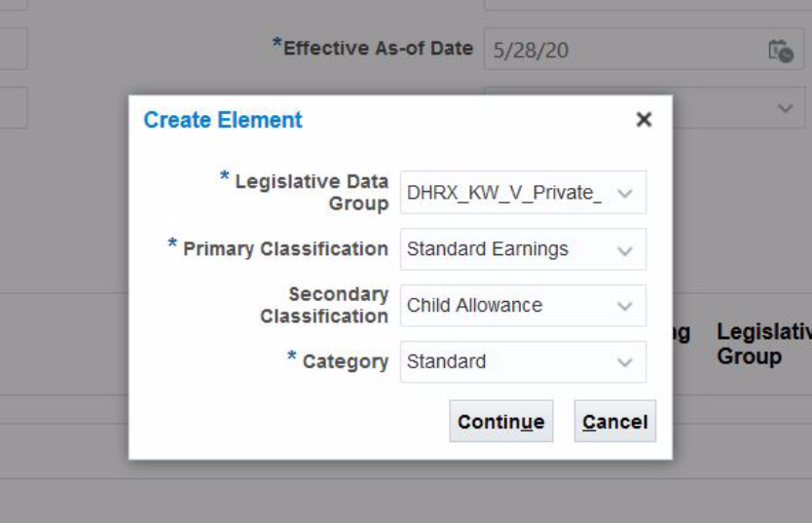
Task: Click the Secondary Classification label
Action: pyautogui.click(x=324, y=305)
